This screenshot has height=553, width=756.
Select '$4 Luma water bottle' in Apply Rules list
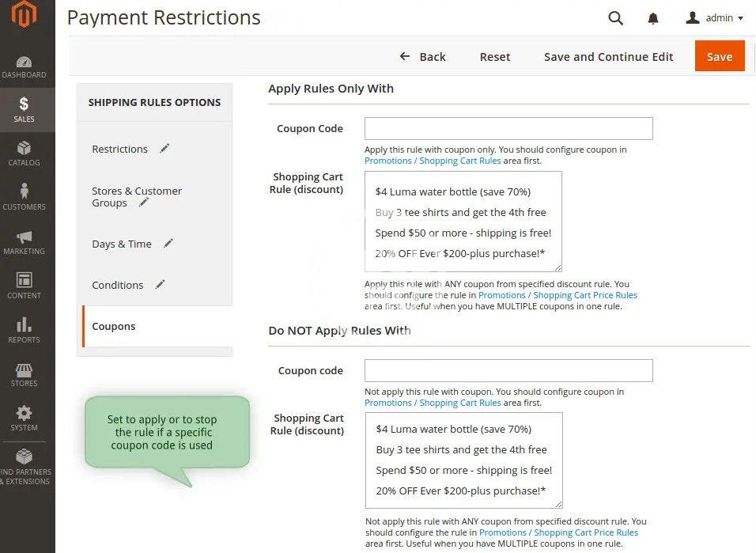pos(453,191)
